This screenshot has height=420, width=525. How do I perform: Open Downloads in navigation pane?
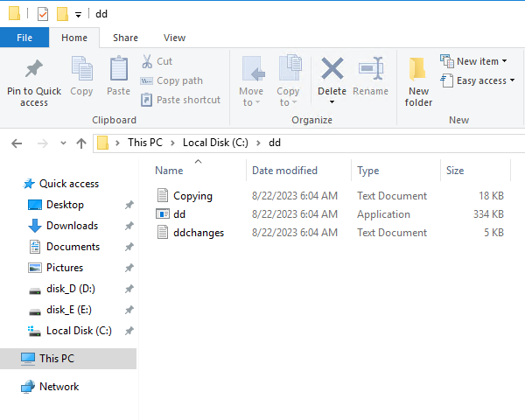[72, 226]
